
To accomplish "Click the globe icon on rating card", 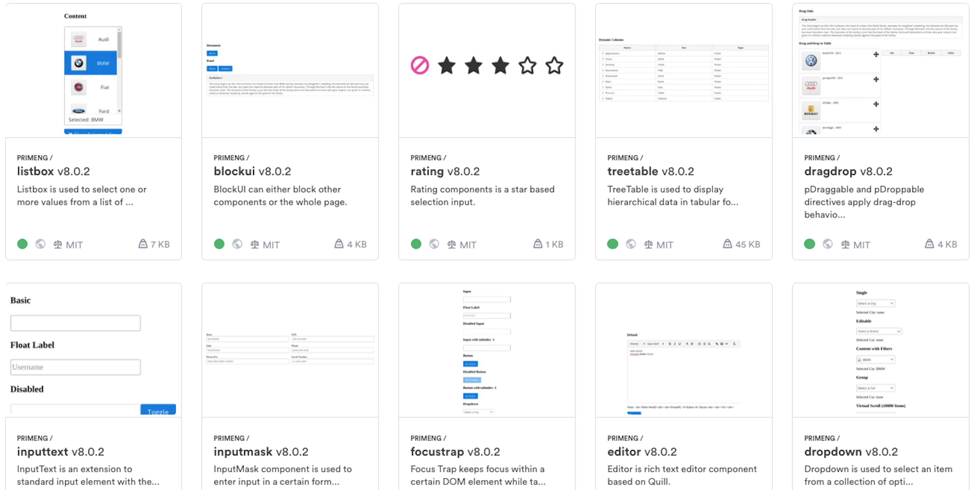I will point(434,244).
